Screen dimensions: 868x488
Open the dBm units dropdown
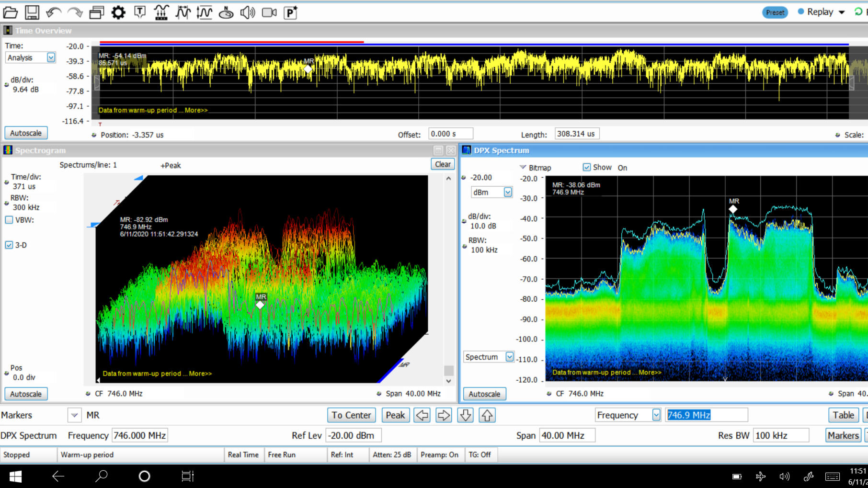click(x=508, y=192)
